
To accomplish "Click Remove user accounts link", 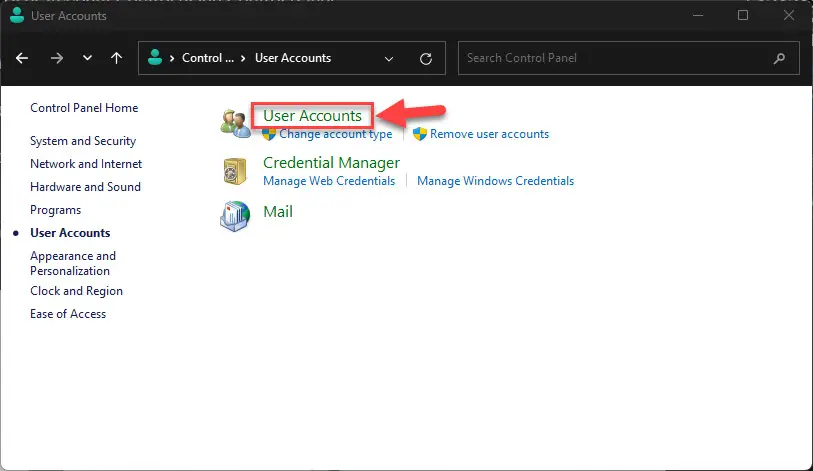I will 489,134.
